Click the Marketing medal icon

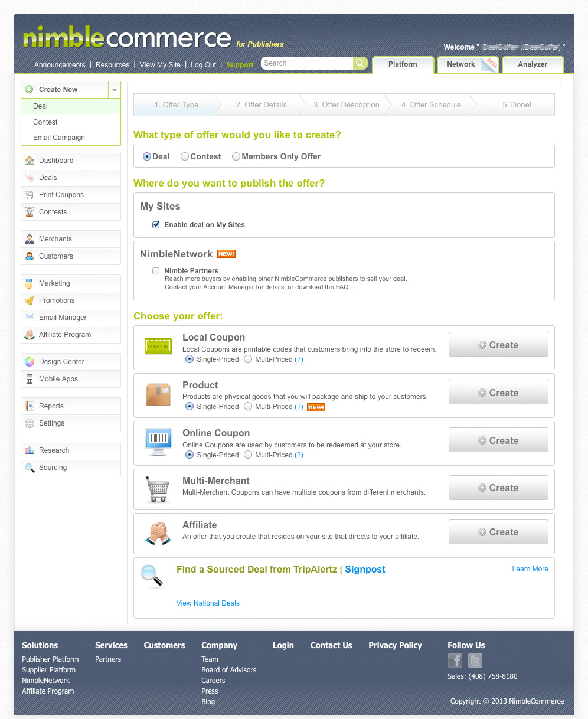30,283
